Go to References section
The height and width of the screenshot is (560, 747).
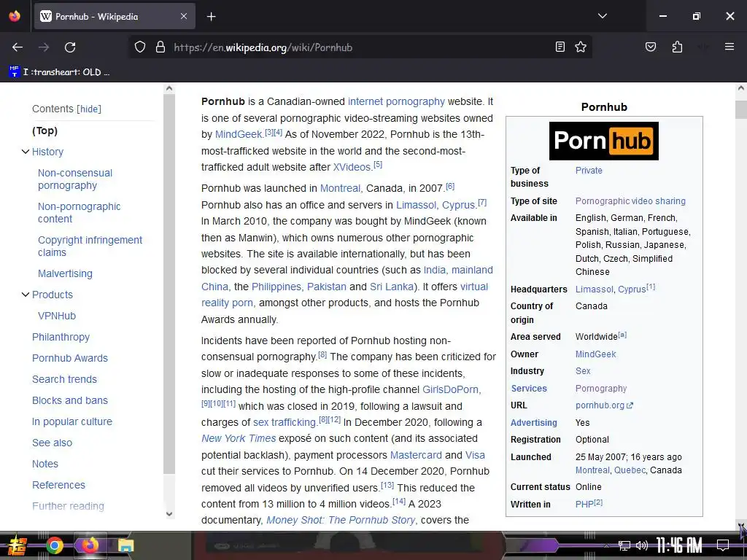pyautogui.click(x=58, y=485)
